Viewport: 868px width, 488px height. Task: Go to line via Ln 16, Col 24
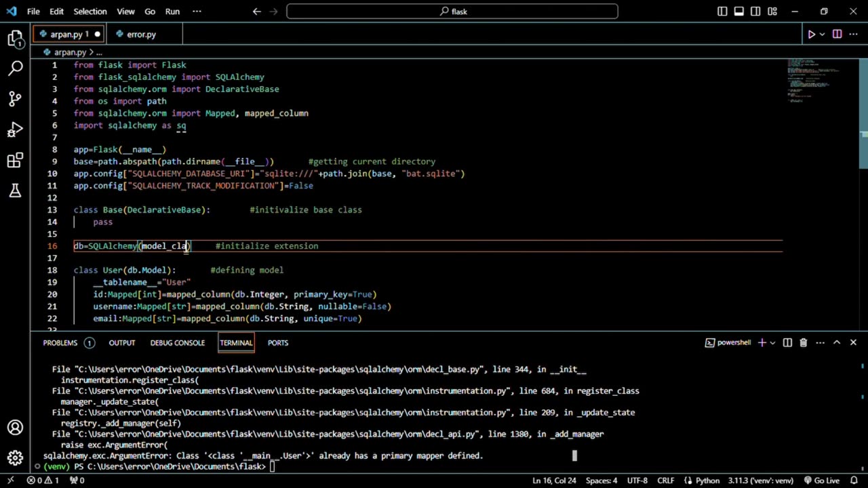tap(554, 481)
